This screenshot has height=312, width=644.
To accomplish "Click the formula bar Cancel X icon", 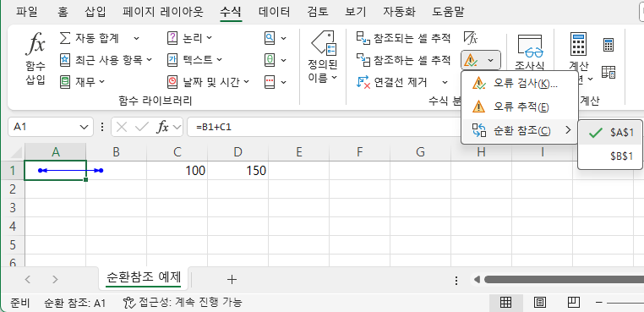I will coord(121,128).
